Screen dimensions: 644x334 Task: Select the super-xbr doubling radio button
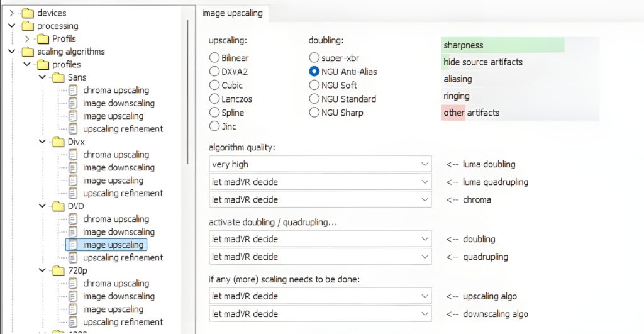pos(314,58)
